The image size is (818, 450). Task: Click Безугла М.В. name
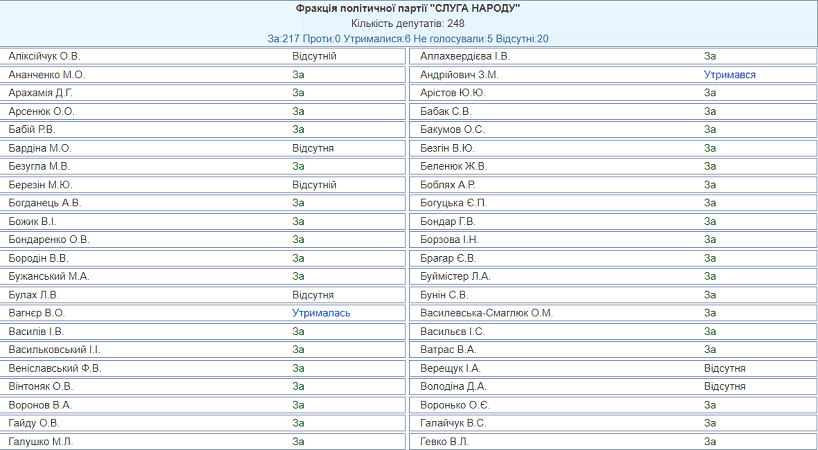click(x=39, y=166)
